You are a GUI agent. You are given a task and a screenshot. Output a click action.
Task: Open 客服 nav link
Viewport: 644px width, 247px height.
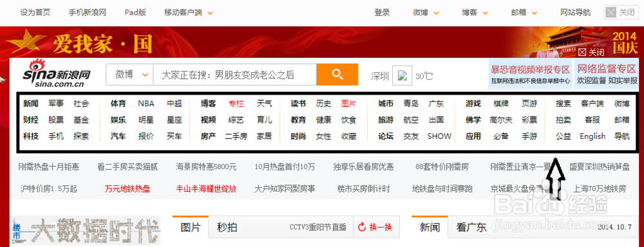[x=592, y=120]
